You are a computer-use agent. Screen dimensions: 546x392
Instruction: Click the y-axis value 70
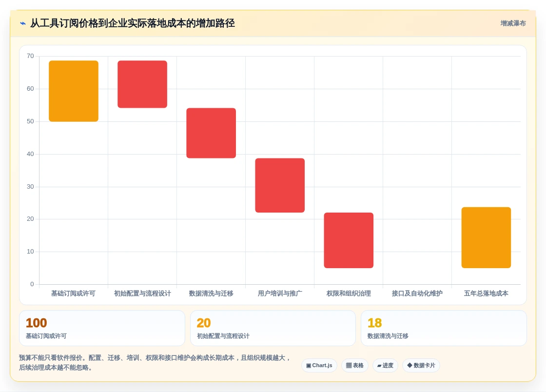30,56
